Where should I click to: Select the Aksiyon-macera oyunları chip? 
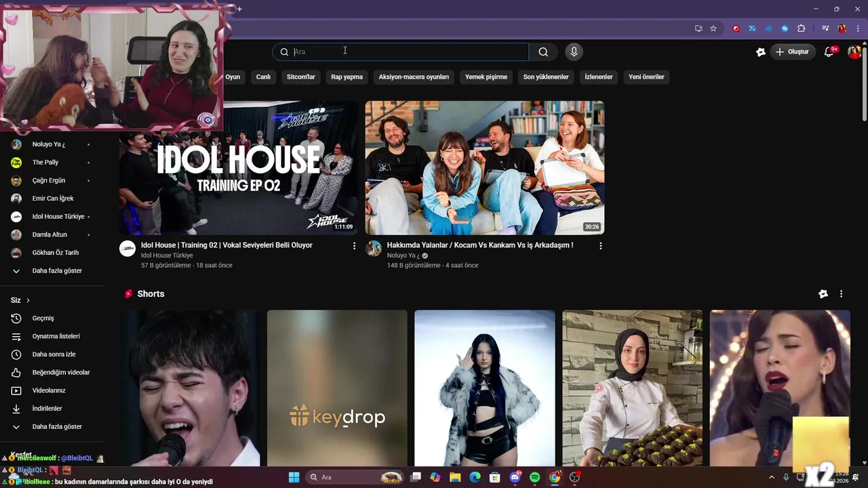(x=414, y=77)
